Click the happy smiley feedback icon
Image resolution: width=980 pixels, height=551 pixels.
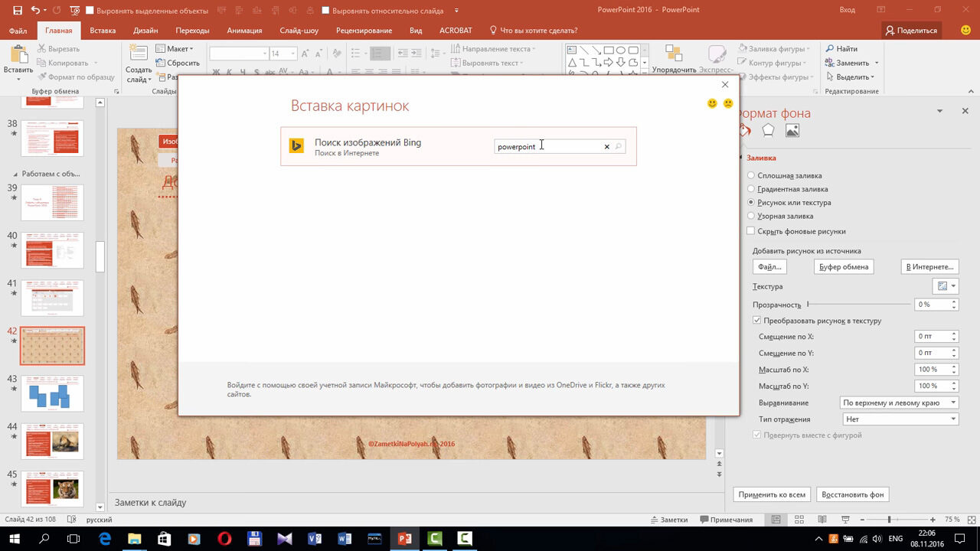coord(712,103)
